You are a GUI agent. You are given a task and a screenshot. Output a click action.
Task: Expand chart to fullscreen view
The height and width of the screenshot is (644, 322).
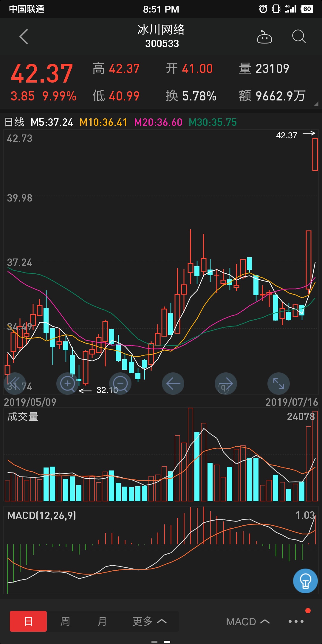click(x=278, y=383)
